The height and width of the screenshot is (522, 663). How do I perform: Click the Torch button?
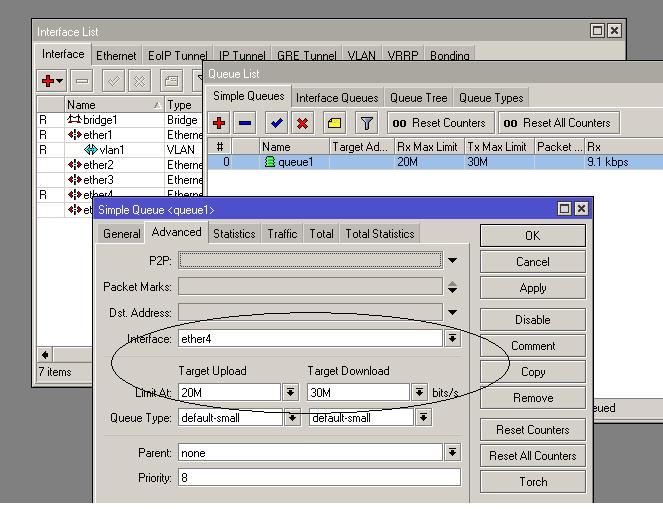pos(533,482)
